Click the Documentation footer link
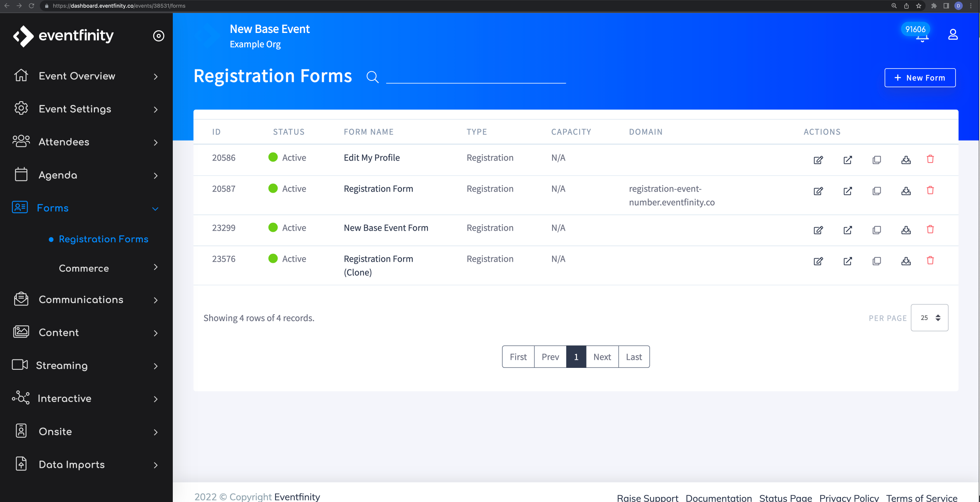Viewport: 980px width, 502px height. pyautogui.click(x=718, y=498)
